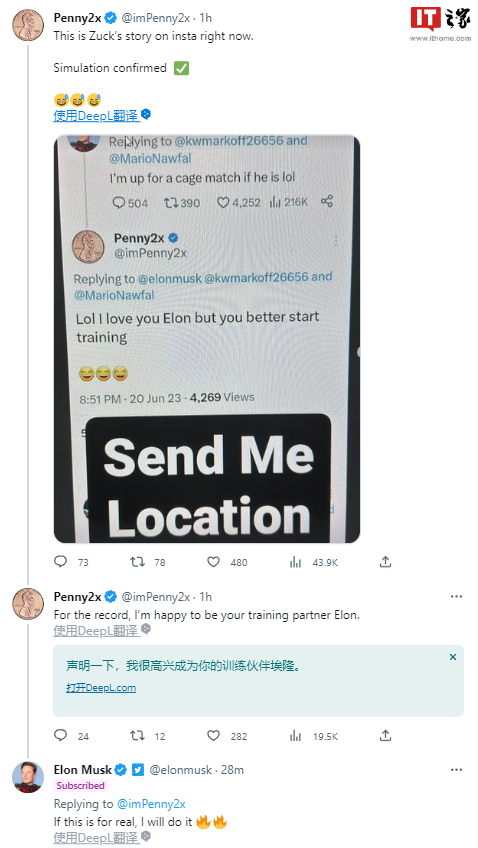478x848 pixels.
Task: Open the Send Me Location image
Action: pos(207,339)
